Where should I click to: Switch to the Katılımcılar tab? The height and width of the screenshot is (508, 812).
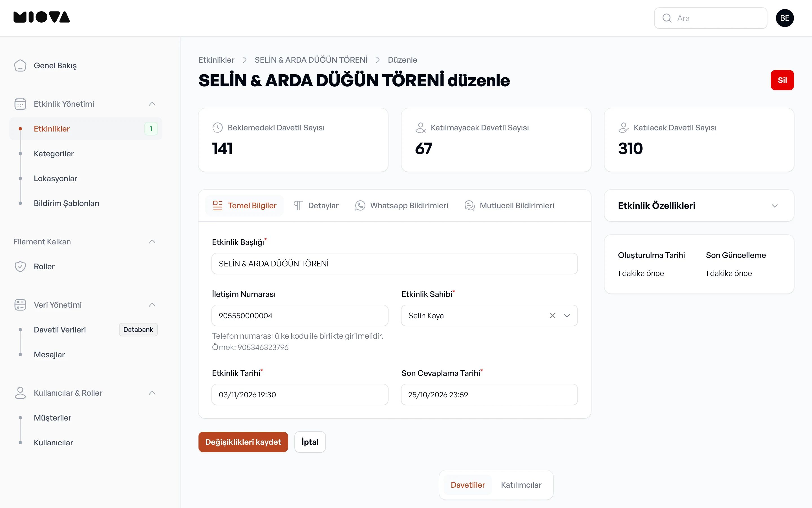pos(521,485)
